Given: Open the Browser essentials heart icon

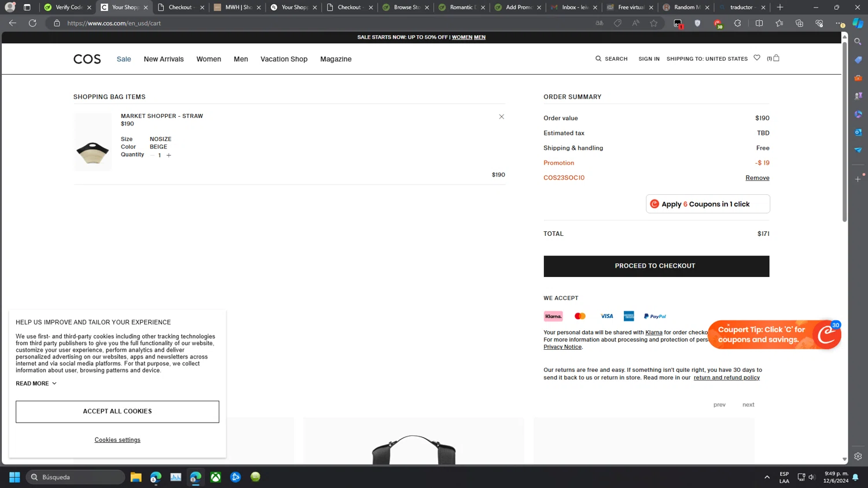Looking at the screenshot, I should pyautogui.click(x=819, y=23).
